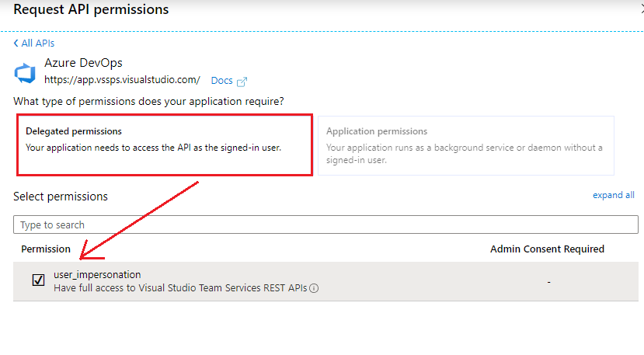
Task: Click the Admin Consent Required column header
Action: (547, 249)
